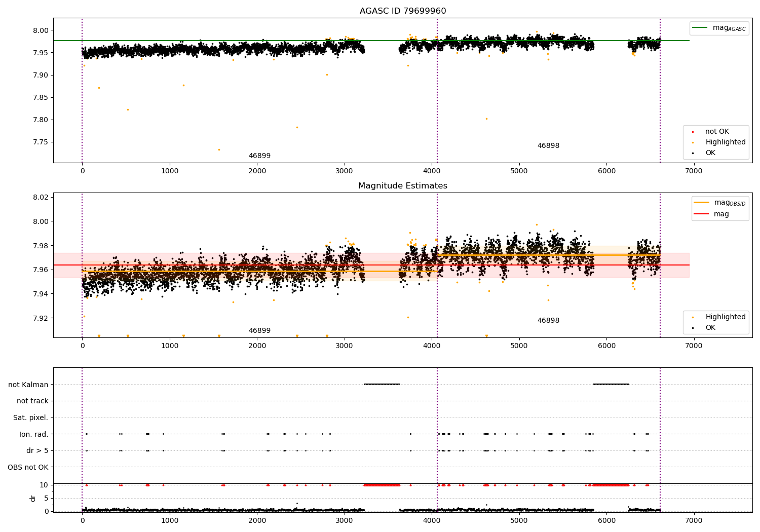760x532 pixels.
Task: Click the '7.95' y-axis tick
Action: tap(41, 53)
